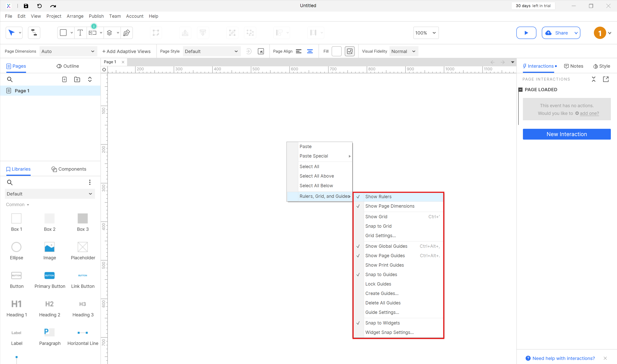Toggle Snap to Guides setting
Screen dimensions: 617x364
pyautogui.click(x=380, y=274)
